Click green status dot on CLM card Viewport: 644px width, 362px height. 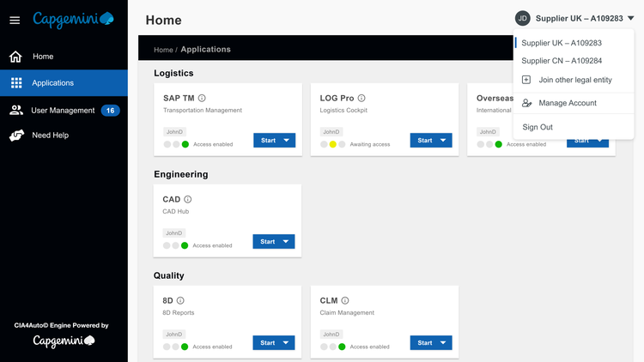342,347
